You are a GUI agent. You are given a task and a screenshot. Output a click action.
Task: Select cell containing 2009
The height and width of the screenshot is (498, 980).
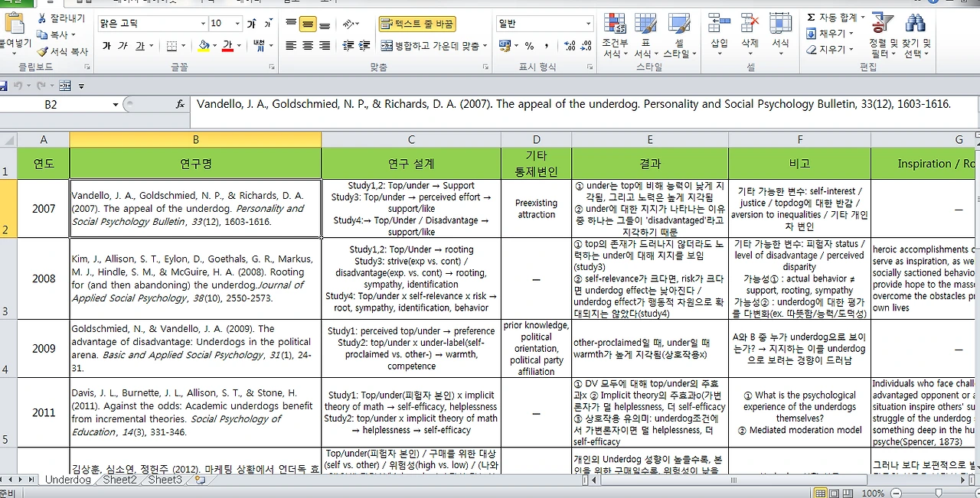[44, 348]
